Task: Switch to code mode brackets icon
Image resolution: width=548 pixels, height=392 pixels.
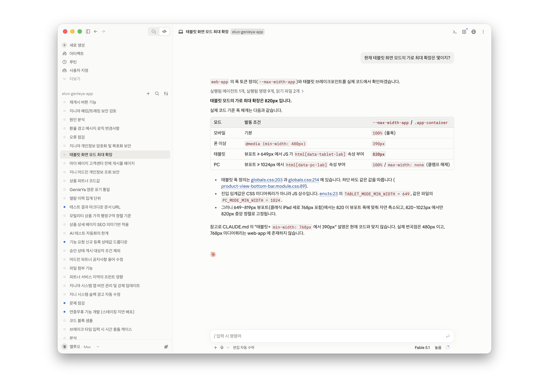Action: tap(164, 31)
